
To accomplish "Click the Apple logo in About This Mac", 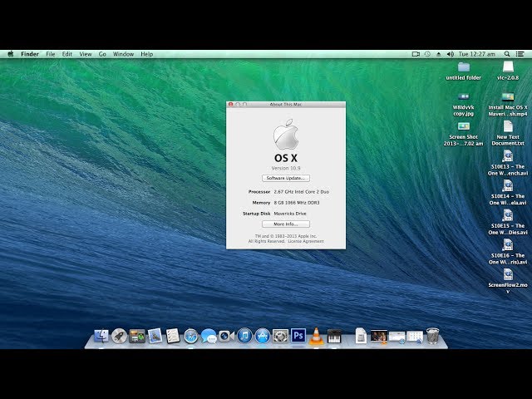I will pyautogui.click(x=286, y=135).
